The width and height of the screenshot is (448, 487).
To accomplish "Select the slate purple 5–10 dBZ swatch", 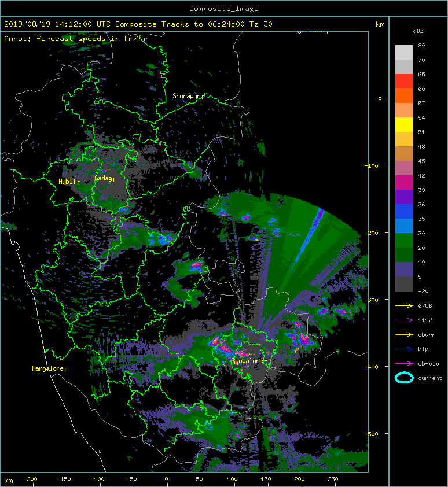I will tap(404, 270).
